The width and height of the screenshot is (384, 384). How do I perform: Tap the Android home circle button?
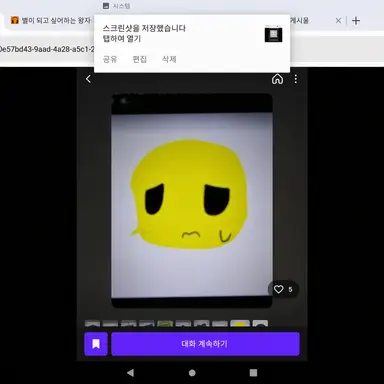point(192,373)
